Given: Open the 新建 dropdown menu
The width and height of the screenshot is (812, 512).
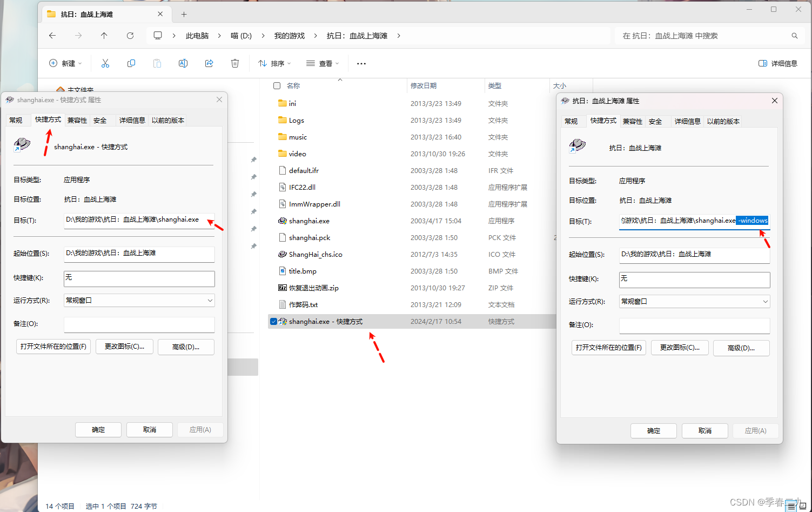Looking at the screenshot, I should (x=66, y=63).
